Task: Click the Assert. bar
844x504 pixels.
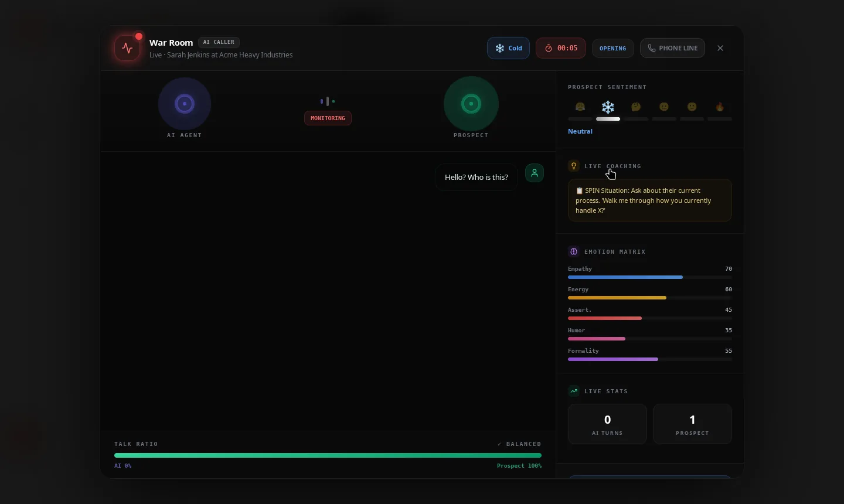Action: click(x=650, y=318)
